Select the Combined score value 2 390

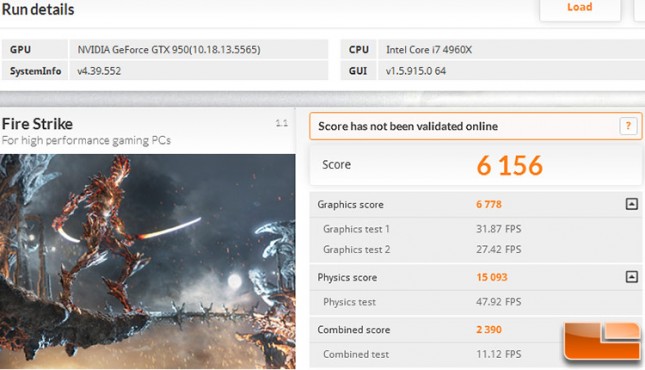[489, 330]
